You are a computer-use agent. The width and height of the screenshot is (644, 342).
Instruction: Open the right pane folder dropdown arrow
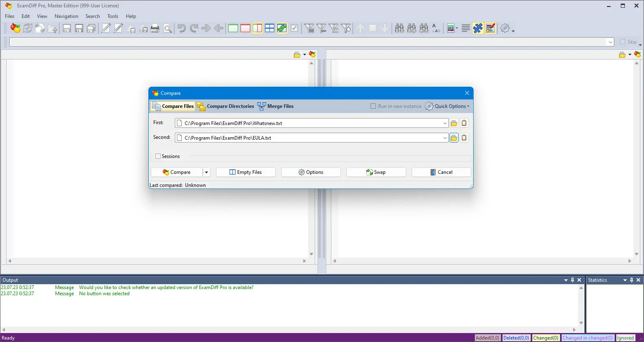tap(630, 55)
